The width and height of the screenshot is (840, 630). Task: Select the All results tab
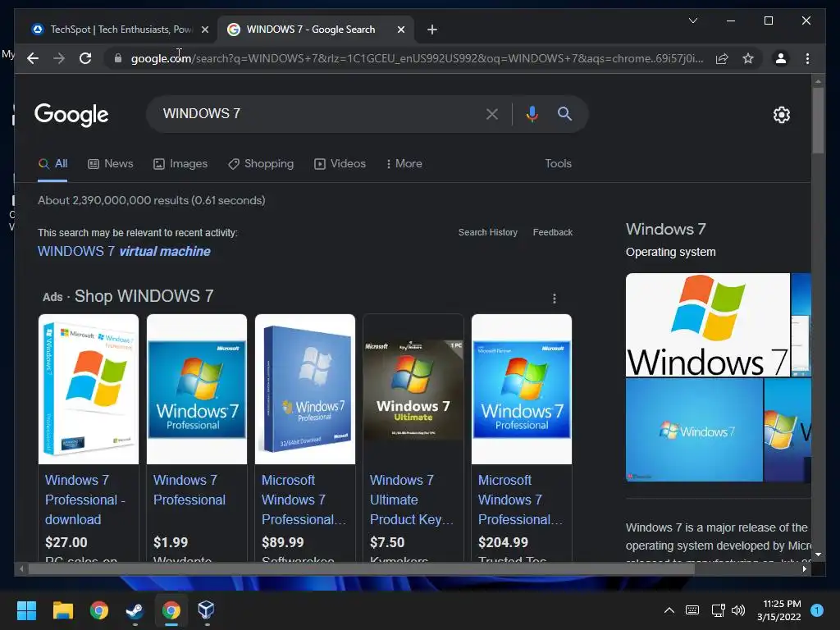[52, 163]
